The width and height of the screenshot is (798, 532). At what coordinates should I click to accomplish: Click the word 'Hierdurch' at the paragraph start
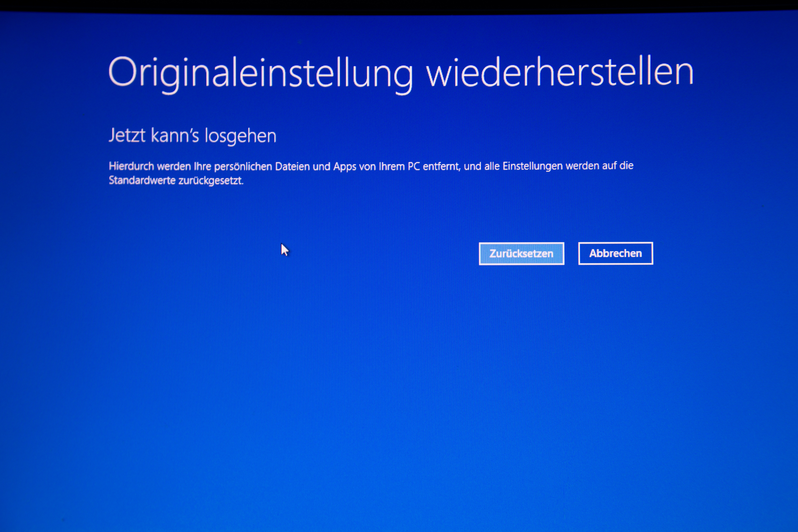131,166
